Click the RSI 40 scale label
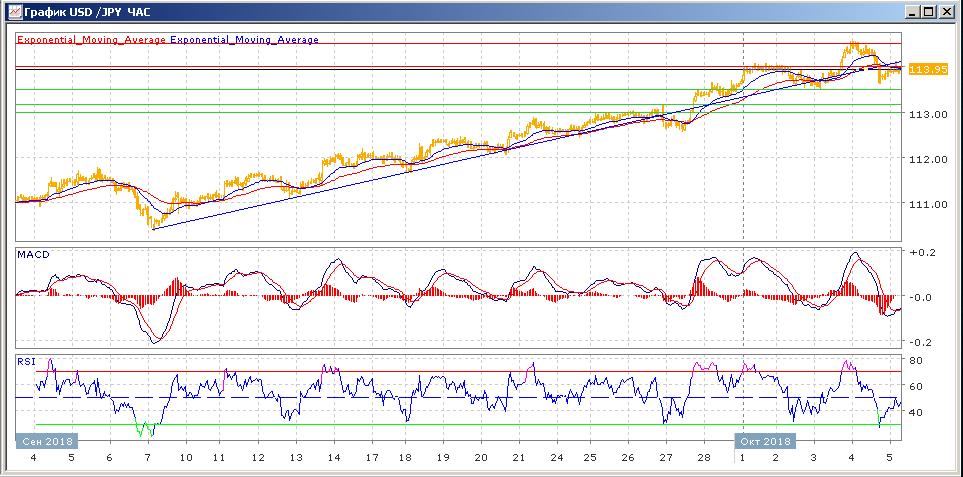The height and width of the screenshot is (477, 963). pos(915,412)
